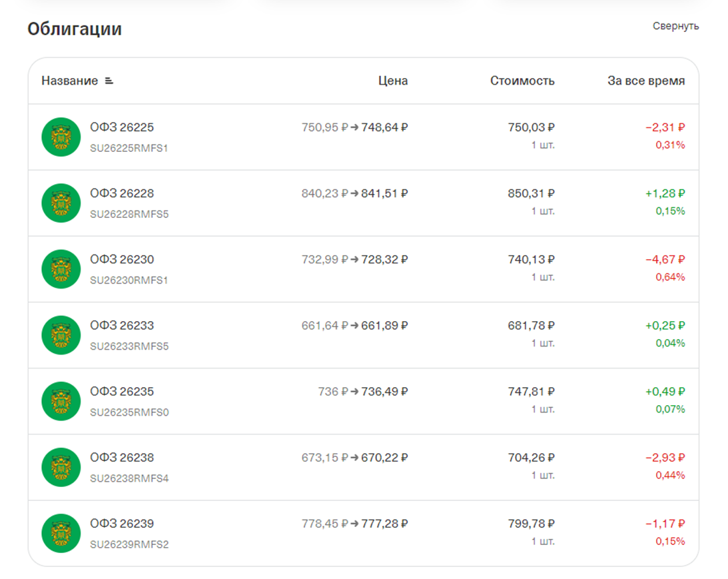Screen dimensions: 728x579
Task: Click the Облигации section heading
Action: pos(75,29)
